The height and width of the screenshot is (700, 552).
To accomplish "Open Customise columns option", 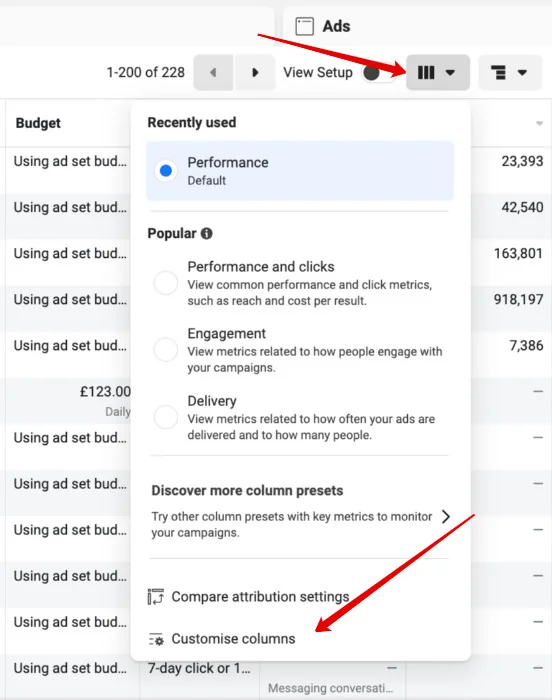I will point(222,639).
